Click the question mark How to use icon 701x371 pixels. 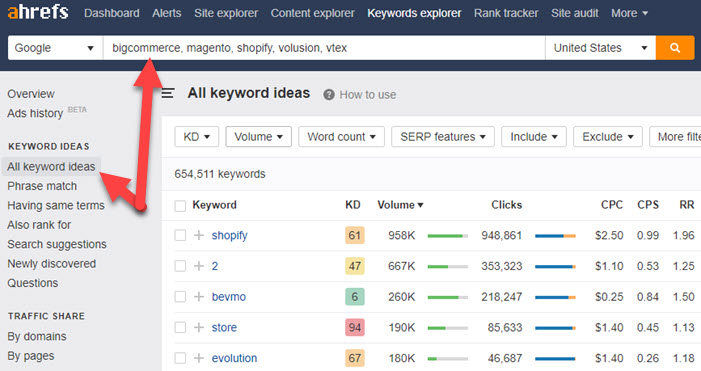329,95
